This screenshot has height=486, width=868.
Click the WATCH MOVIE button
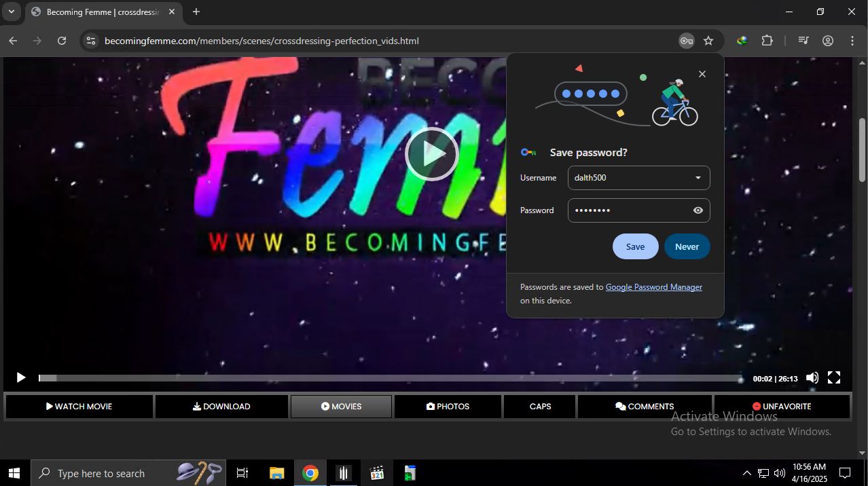79,407
